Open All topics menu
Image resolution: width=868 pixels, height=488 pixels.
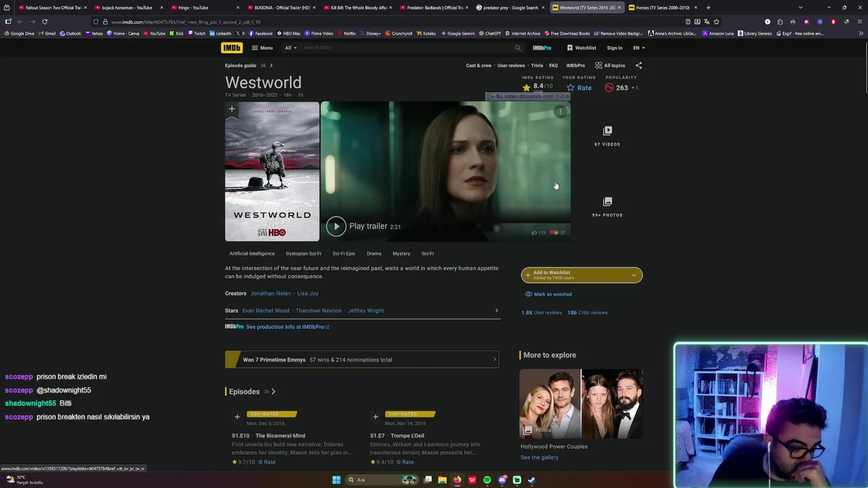610,66
